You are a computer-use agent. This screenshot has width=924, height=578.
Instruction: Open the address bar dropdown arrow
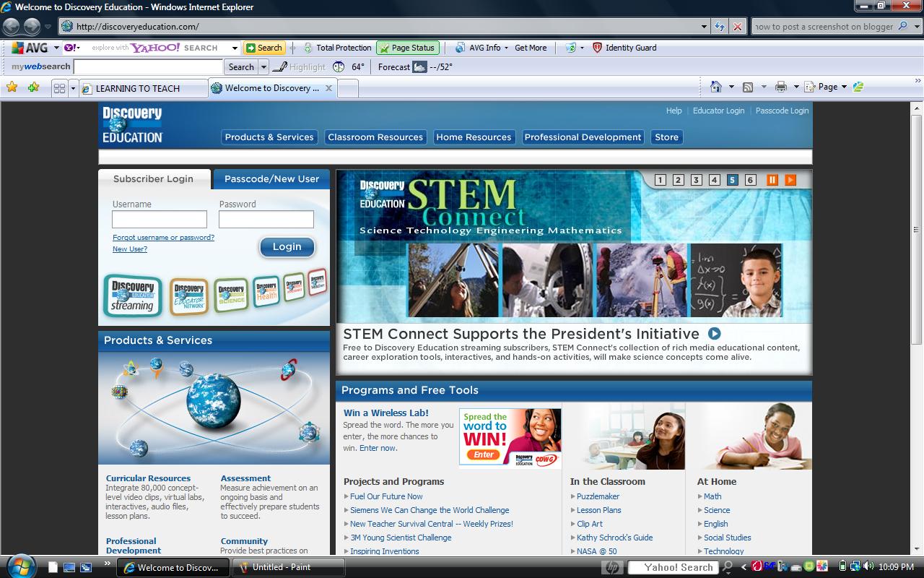705,27
